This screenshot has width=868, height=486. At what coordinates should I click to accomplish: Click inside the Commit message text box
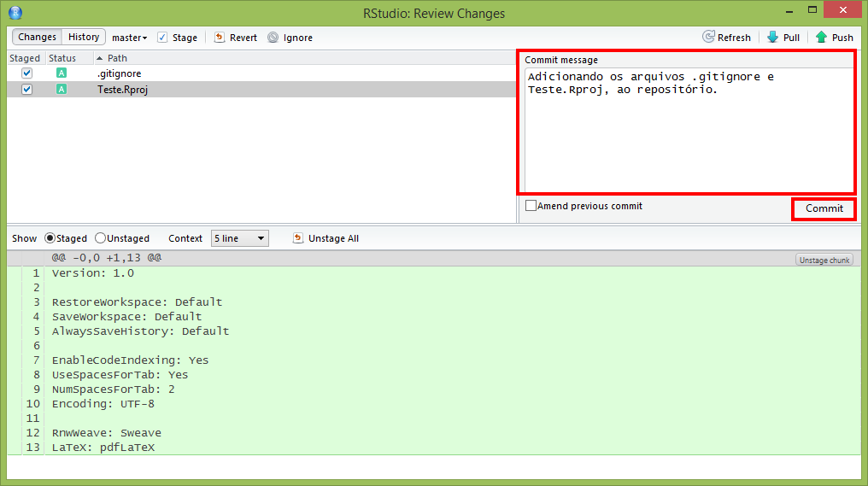click(x=689, y=130)
